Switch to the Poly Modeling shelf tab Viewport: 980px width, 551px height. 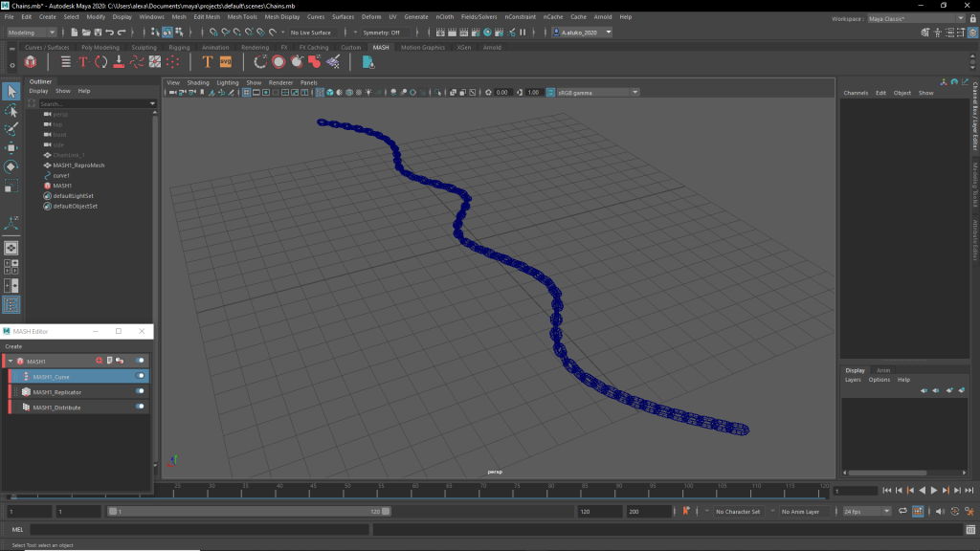pos(100,47)
